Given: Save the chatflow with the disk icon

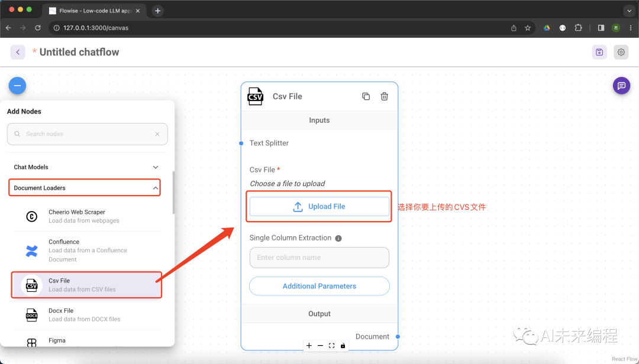Looking at the screenshot, I should pyautogui.click(x=599, y=52).
